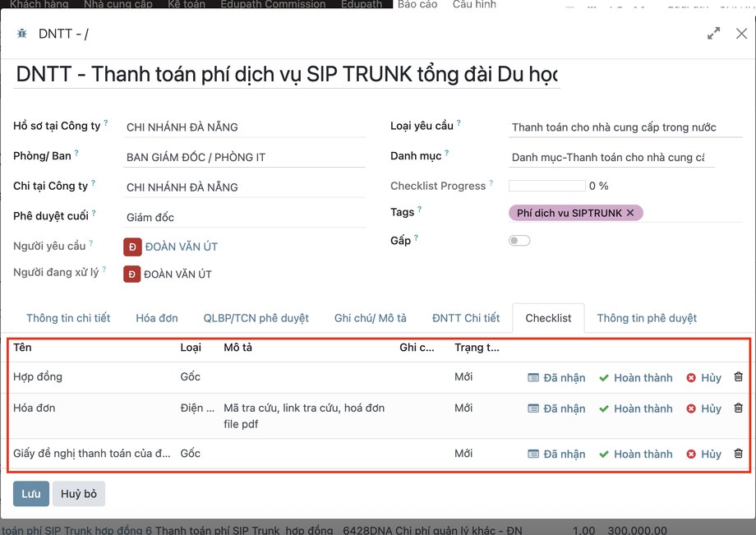
Task: Switch to ĐNTT Chi tiết tab
Action: [x=466, y=318]
